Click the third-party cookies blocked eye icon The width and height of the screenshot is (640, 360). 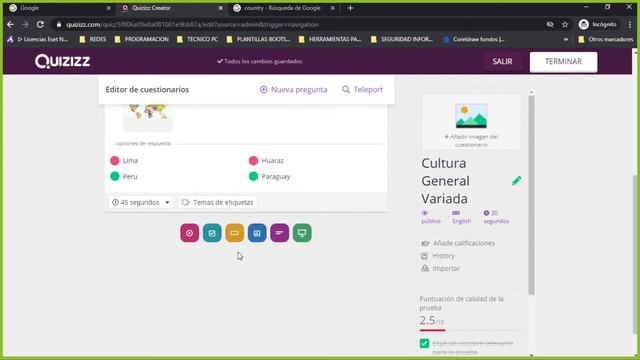click(550, 24)
